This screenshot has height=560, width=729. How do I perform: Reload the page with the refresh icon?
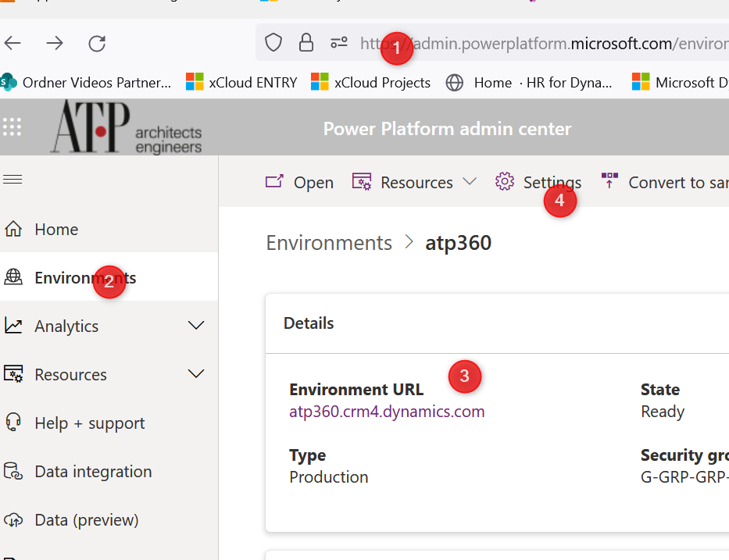click(x=97, y=43)
